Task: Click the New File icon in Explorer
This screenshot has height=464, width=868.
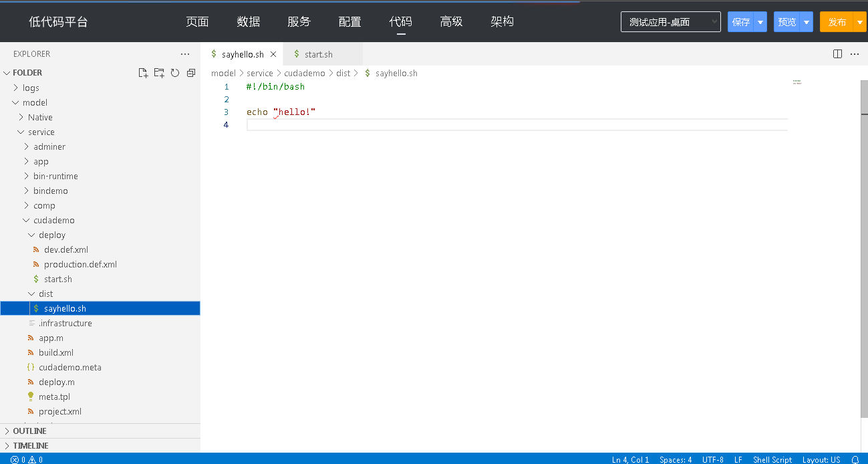Action: (x=143, y=73)
